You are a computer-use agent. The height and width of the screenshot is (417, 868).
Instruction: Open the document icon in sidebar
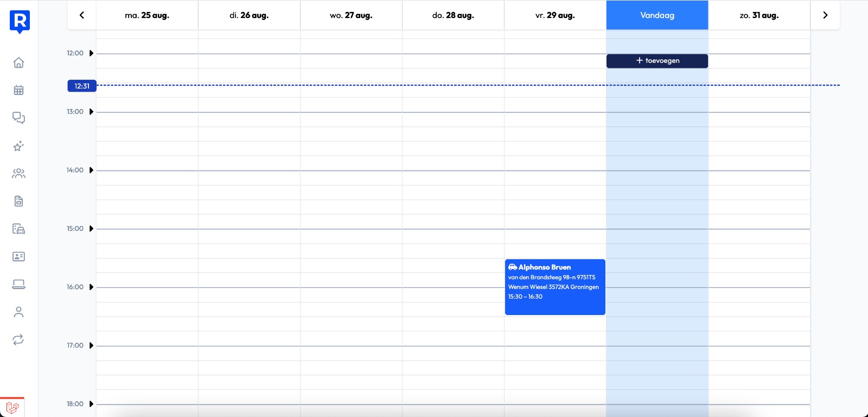pyautogui.click(x=18, y=201)
